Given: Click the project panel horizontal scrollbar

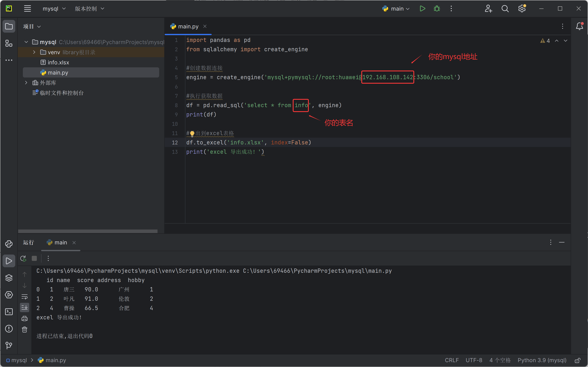Looking at the screenshot, I should point(88,231).
